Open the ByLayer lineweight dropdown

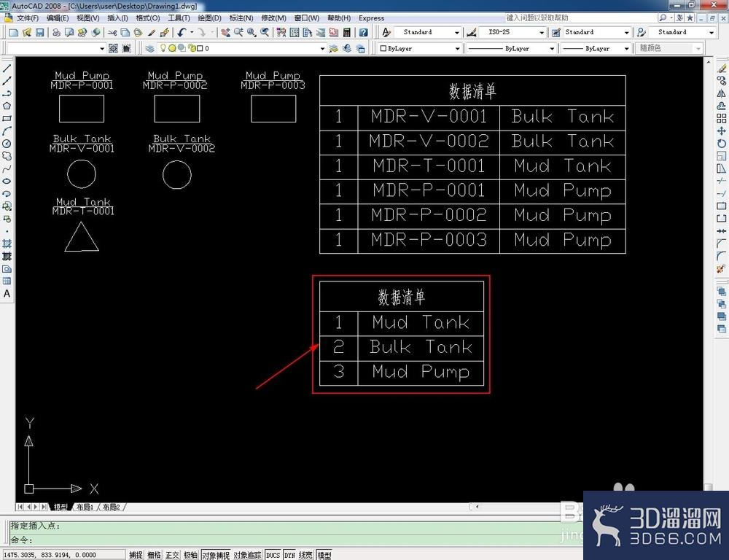coord(626,48)
